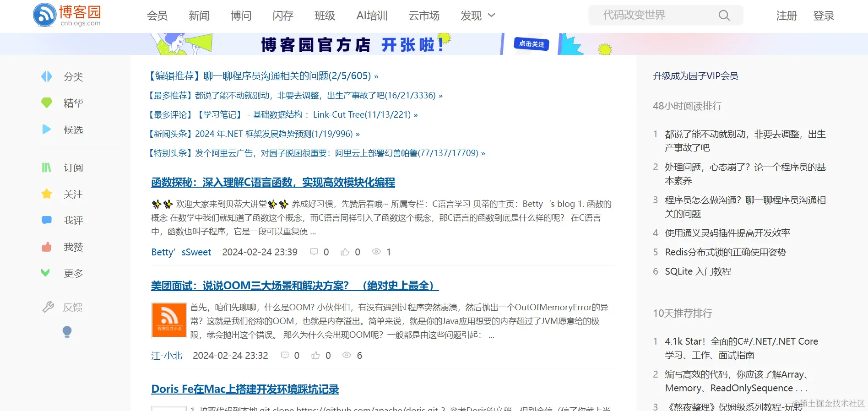Click the 我赞 thumbs-up icon in sidebar
Screen dimensions: 868x411
tap(47, 247)
